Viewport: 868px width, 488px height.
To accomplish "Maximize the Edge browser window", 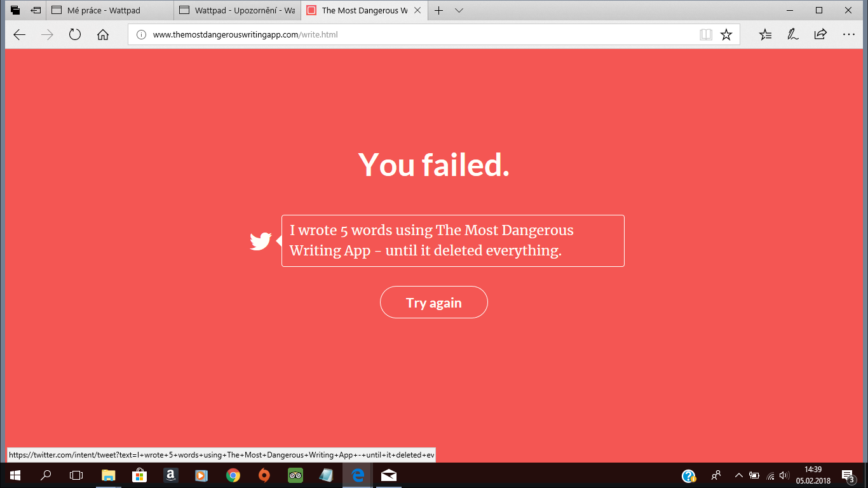I will [x=819, y=10].
